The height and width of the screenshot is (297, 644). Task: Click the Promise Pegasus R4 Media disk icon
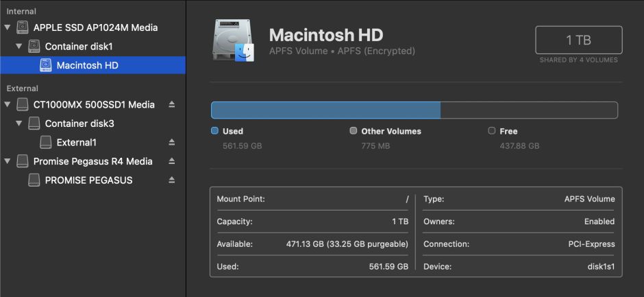click(23, 161)
